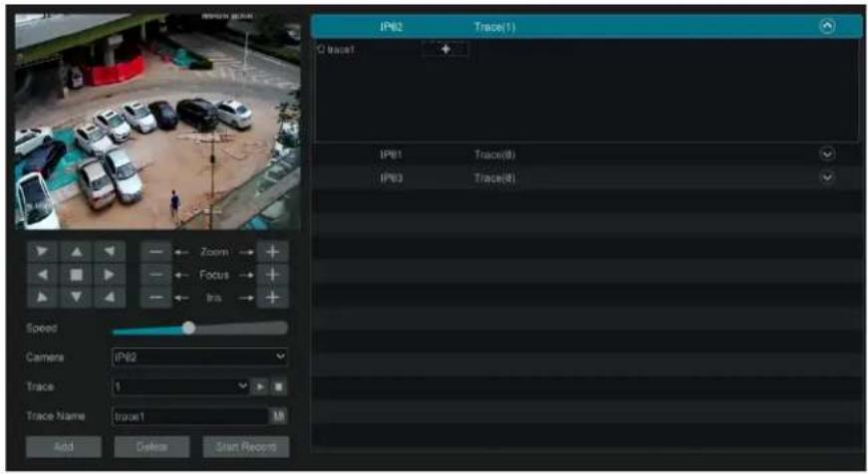Screen dimensions: 868x474
Task: Stop the selected trace playback
Action: (279, 386)
